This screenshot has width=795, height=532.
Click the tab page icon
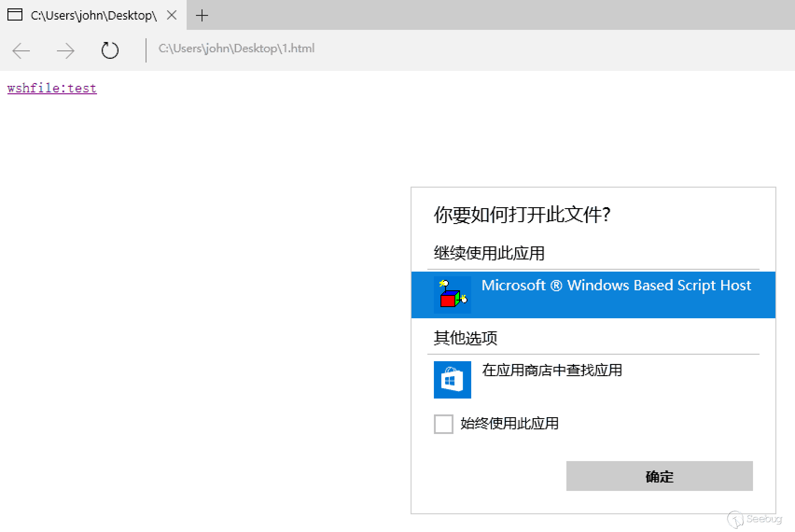tap(15, 15)
